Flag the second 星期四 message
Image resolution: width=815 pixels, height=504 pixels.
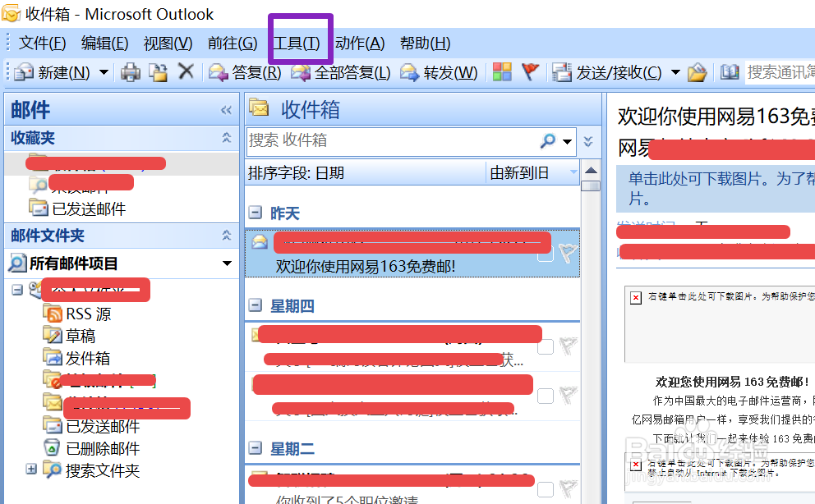[568, 396]
